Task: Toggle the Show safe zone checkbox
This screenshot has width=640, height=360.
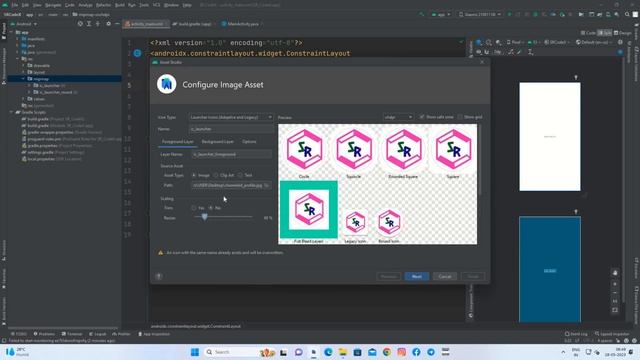Action: 422,117
